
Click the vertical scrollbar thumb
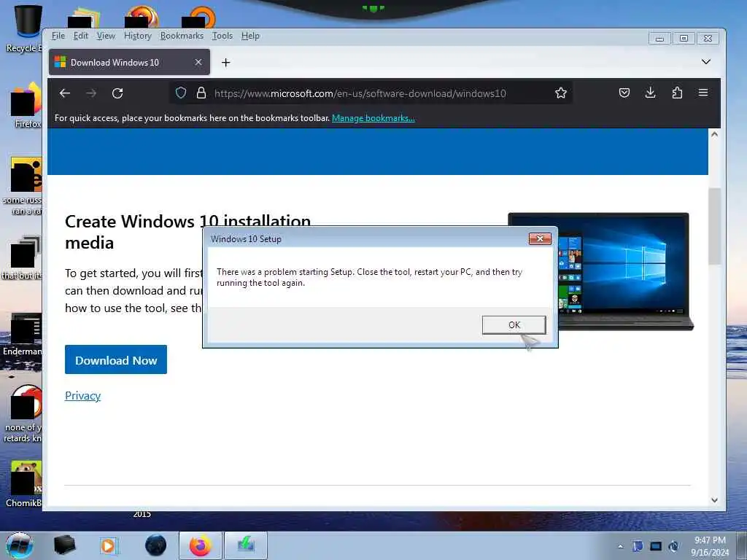pos(714,226)
